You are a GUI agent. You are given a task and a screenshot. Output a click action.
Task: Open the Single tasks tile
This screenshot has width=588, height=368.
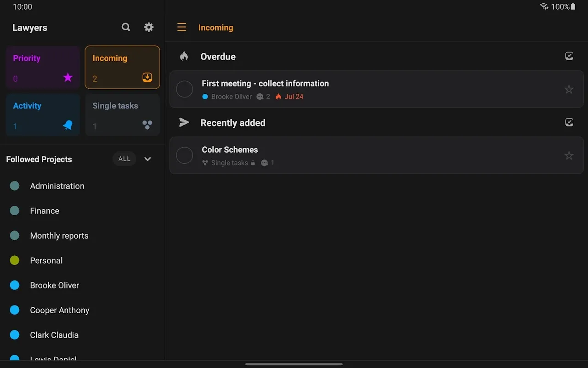pos(123,115)
